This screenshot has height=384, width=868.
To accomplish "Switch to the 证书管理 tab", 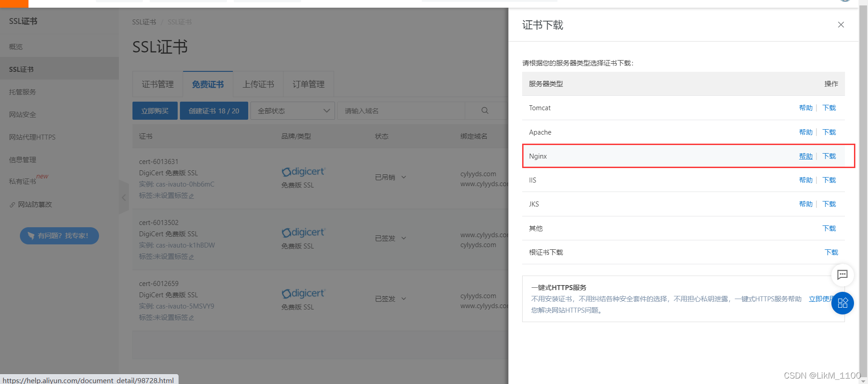I will coord(158,84).
